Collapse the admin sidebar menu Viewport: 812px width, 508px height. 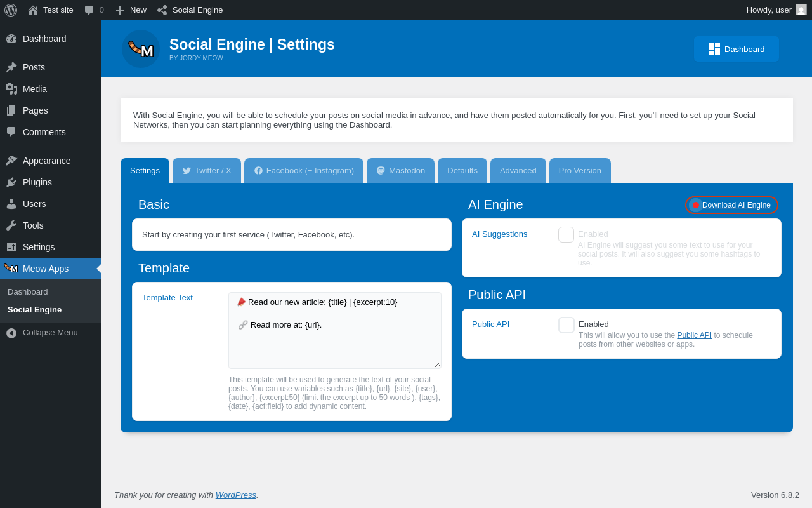pos(42,333)
